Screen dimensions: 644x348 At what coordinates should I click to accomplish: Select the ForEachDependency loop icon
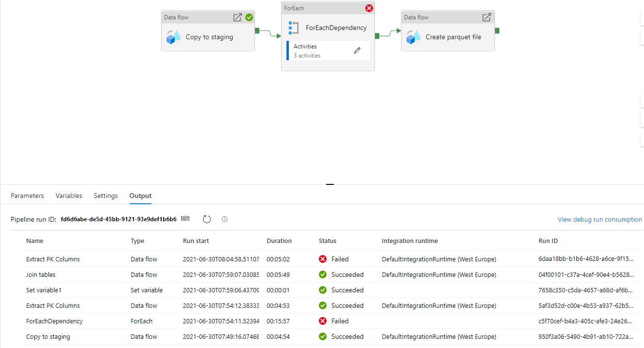293,28
